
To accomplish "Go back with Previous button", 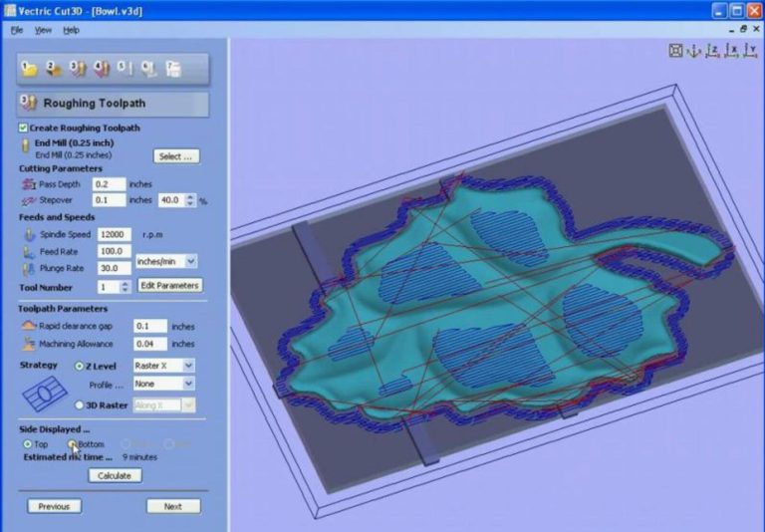I will click(54, 506).
